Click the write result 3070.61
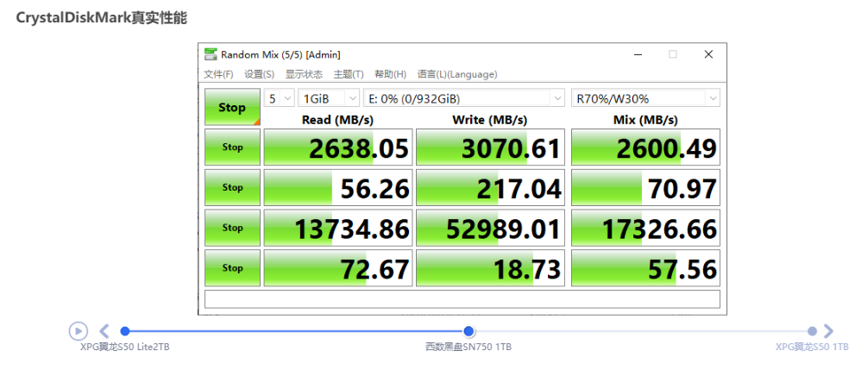This screenshot has height=370, width=868. [x=490, y=147]
